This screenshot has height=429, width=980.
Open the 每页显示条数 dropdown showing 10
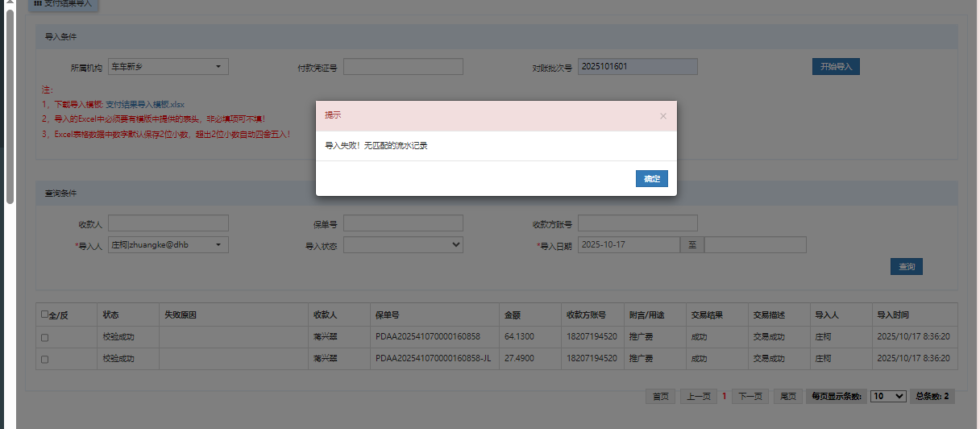click(888, 397)
